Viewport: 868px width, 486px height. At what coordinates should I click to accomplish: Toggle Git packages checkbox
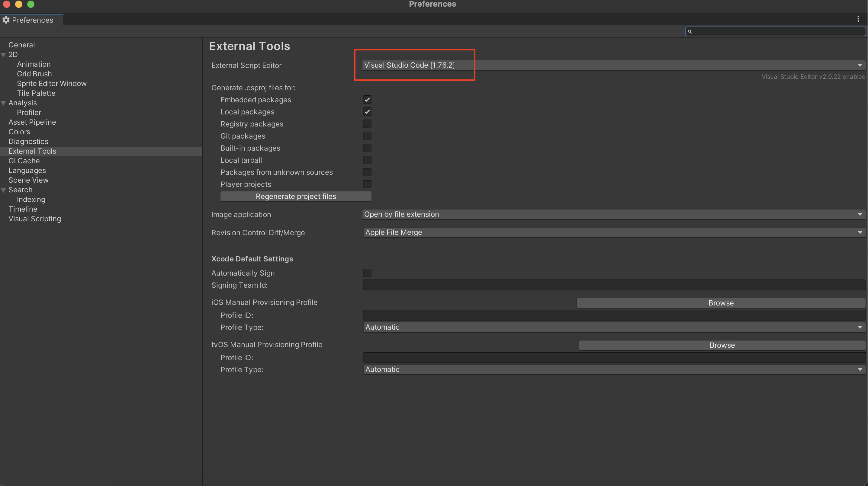click(x=367, y=136)
